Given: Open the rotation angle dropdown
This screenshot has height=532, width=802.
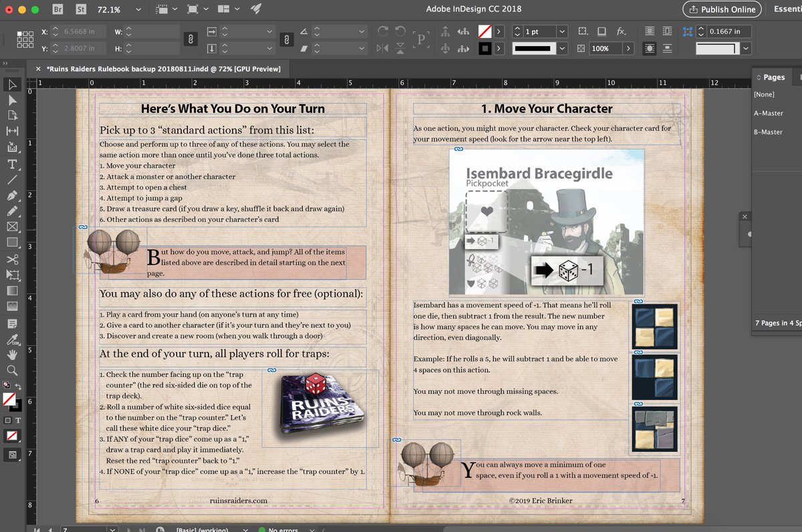Looking at the screenshot, I should [x=362, y=31].
